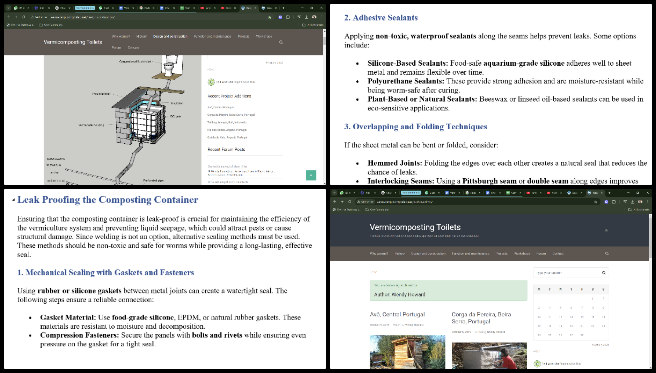This screenshot has height=373, width=656.
Task: Click 'Recent Forum Posts' heading in top-left sidebar
Action: click(x=226, y=149)
